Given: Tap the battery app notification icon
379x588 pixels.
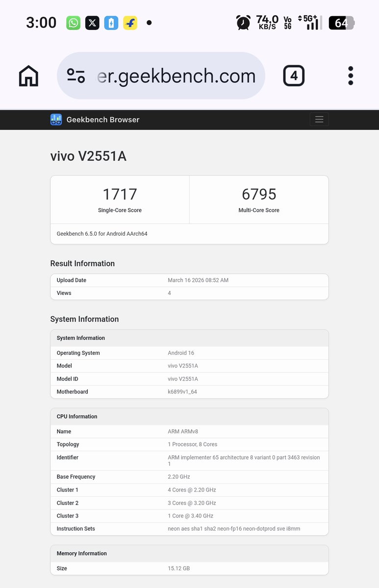Looking at the screenshot, I should pyautogui.click(x=111, y=23).
